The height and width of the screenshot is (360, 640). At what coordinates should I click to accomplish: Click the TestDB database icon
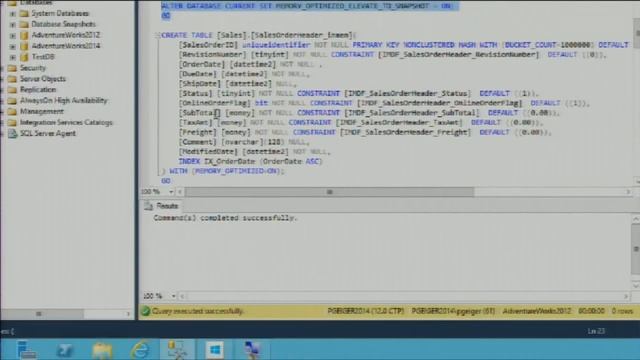click(x=24, y=57)
